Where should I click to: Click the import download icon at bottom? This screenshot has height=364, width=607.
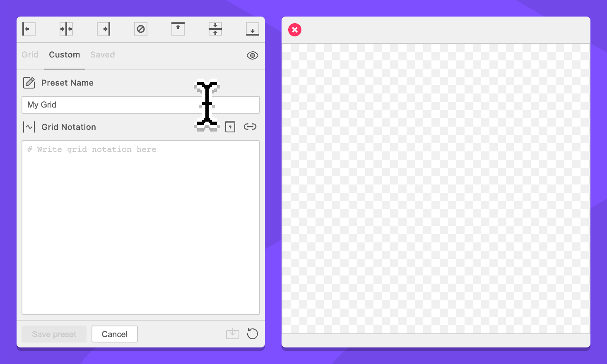[x=233, y=334]
